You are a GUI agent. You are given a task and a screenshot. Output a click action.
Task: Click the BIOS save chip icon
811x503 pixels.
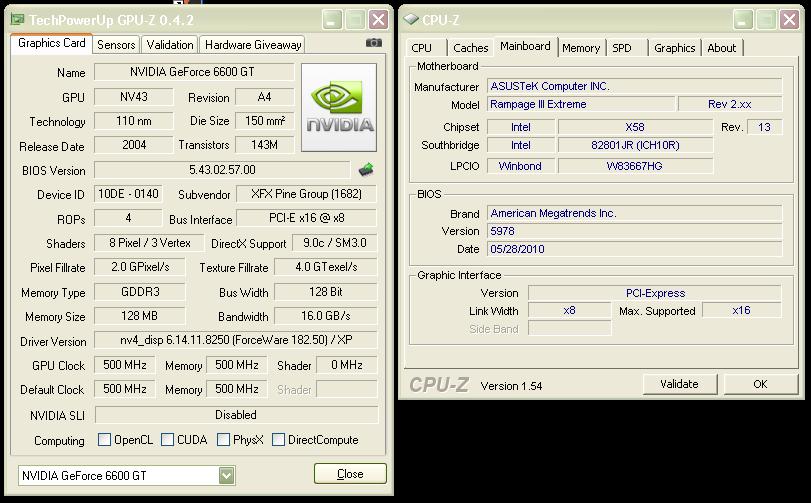(366, 170)
